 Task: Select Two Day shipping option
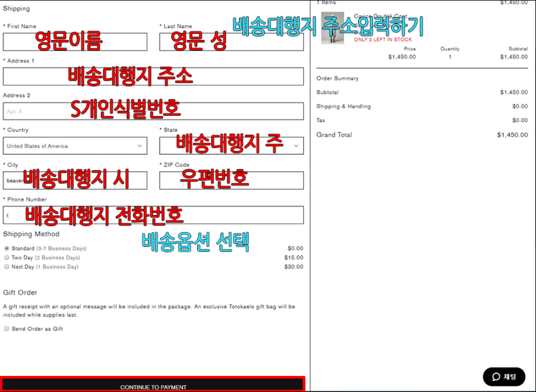click(x=7, y=258)
